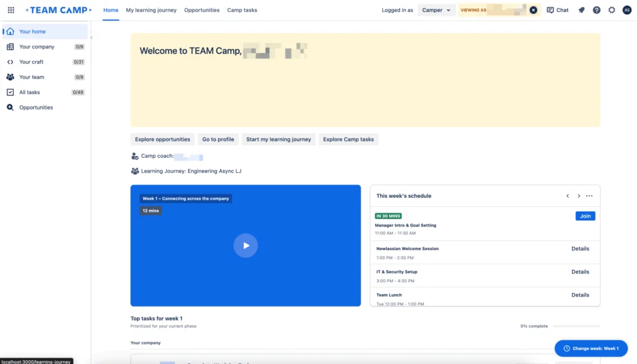This screenshot has width=637, height=364.
Task: Click Explore opportunities button
Action: [x=162, y=139]
